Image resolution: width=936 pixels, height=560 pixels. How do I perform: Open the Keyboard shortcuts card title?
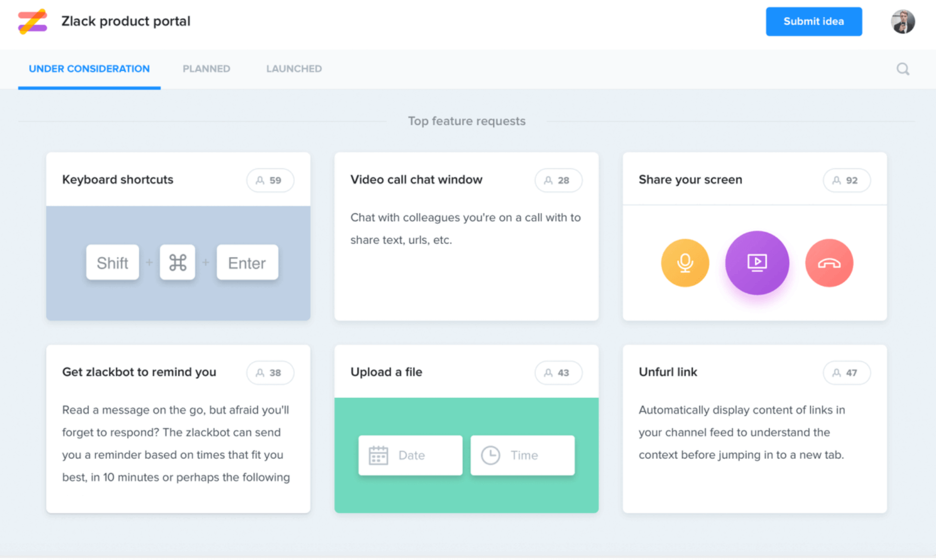(118, 179)
